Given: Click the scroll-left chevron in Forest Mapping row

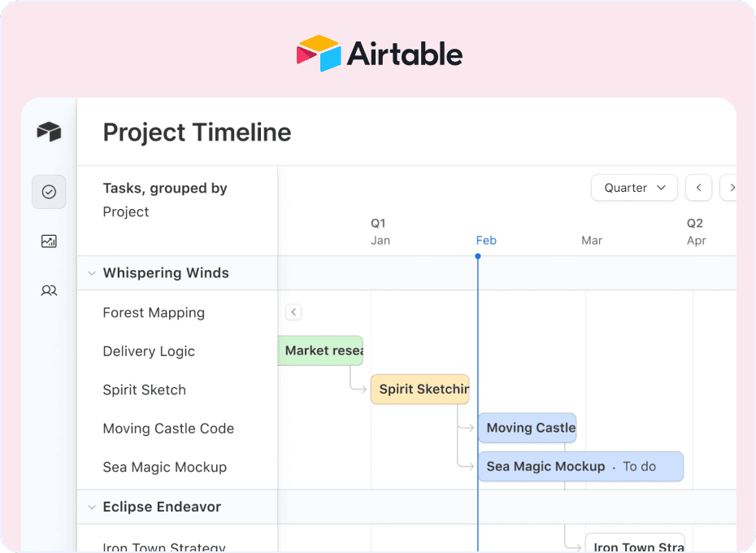Looking at the screenshot, I should tap(293, 312).
